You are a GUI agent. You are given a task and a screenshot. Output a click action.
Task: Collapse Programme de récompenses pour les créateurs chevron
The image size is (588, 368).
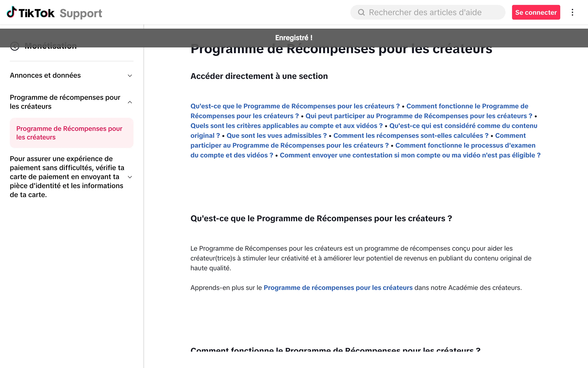coord(130,102)
